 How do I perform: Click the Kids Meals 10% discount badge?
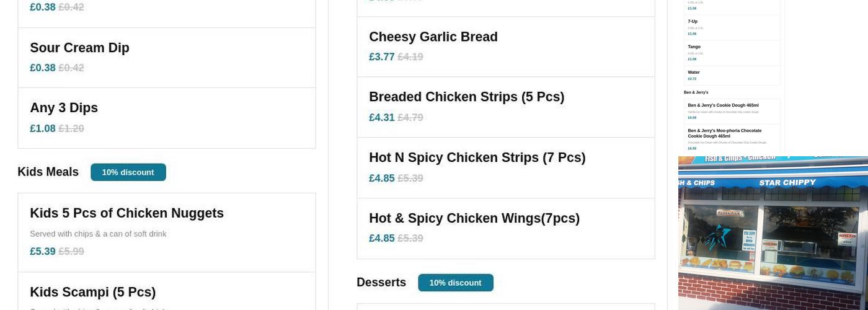128,172
